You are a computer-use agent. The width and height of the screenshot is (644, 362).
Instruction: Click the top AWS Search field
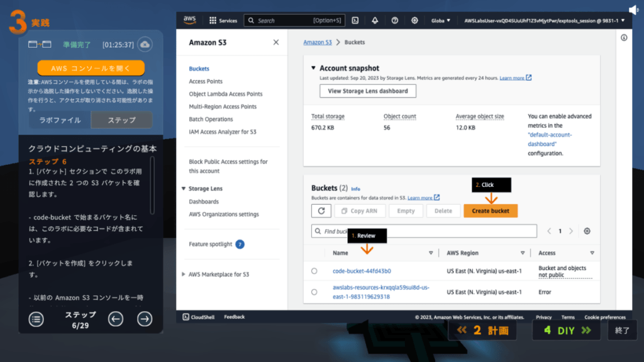tap(294, 21)
